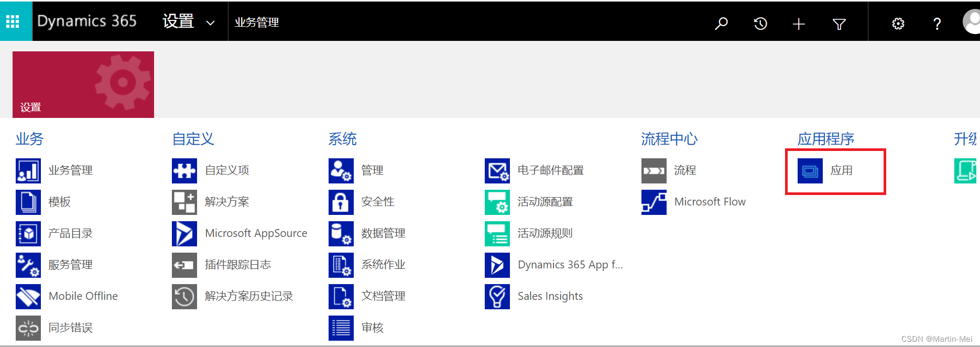
Task: Click the plus quick create icon
Action: (x=799, y=24)
